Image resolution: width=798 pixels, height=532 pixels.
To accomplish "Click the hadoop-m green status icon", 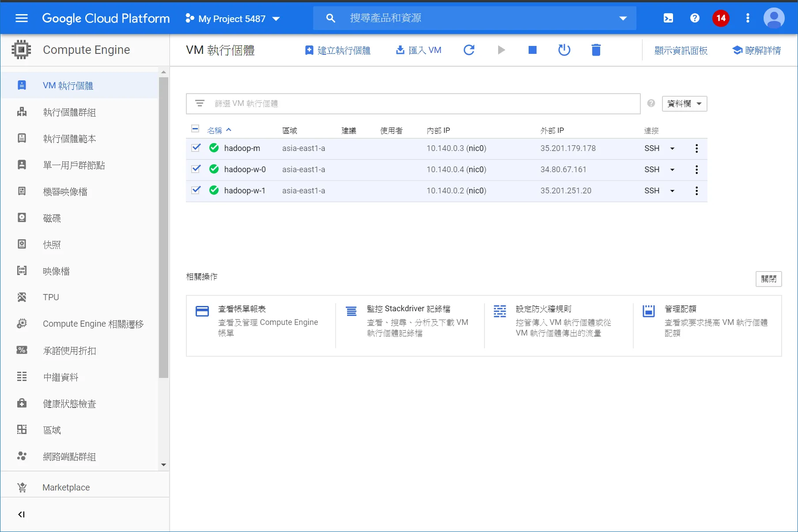I will pyautogui.click(x=214, y=148).
